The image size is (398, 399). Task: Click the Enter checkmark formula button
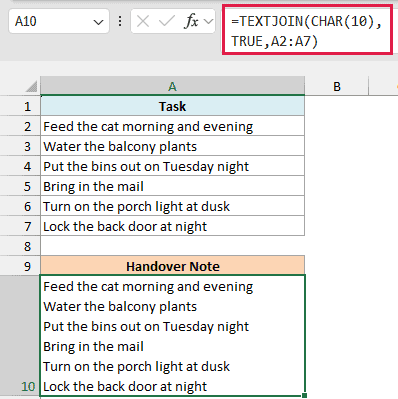pos(166,22)
